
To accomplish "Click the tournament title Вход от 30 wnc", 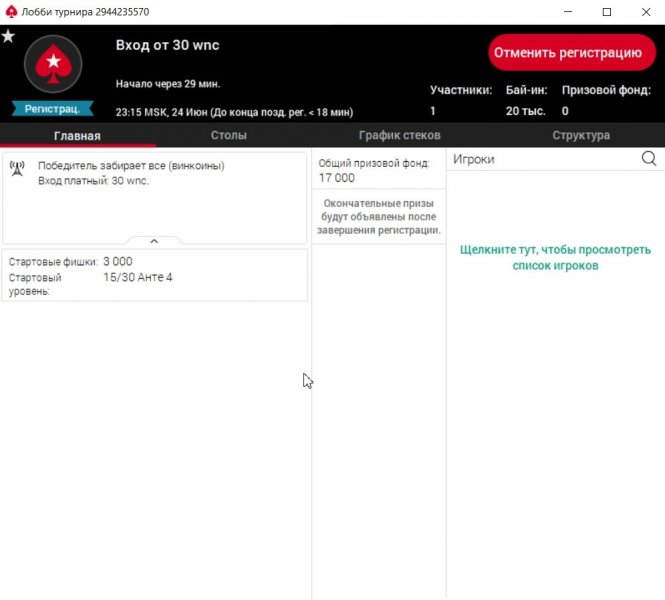I will click(167, 46).
